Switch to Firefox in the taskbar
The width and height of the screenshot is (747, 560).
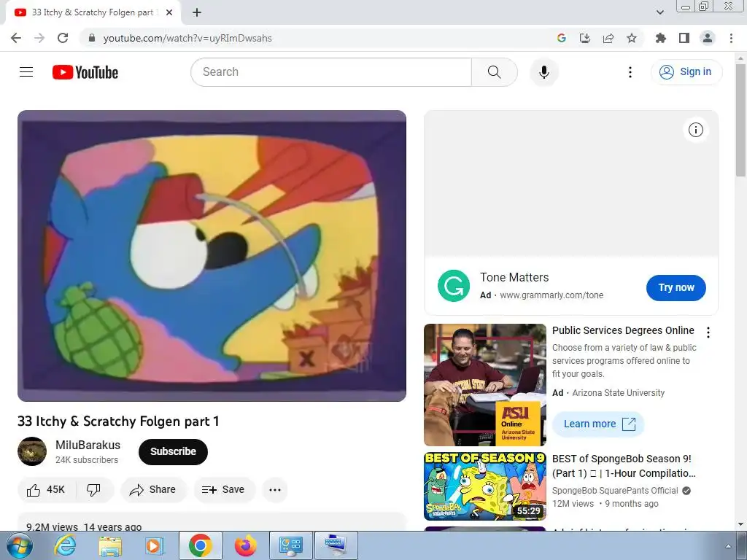tap(245, 545)
